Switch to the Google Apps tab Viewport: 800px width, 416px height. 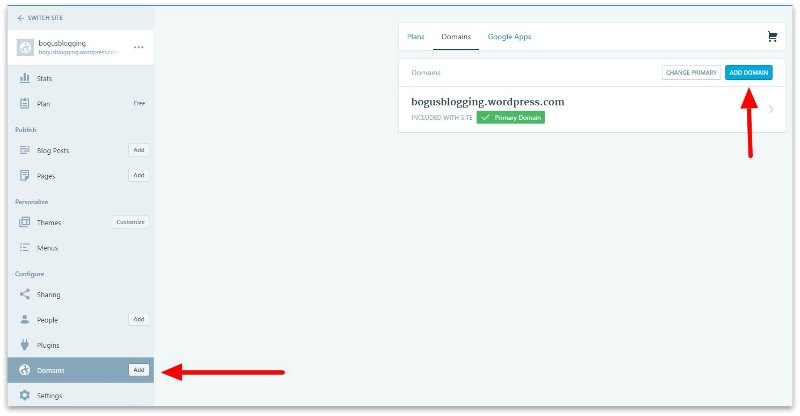[x=509, y=37]
